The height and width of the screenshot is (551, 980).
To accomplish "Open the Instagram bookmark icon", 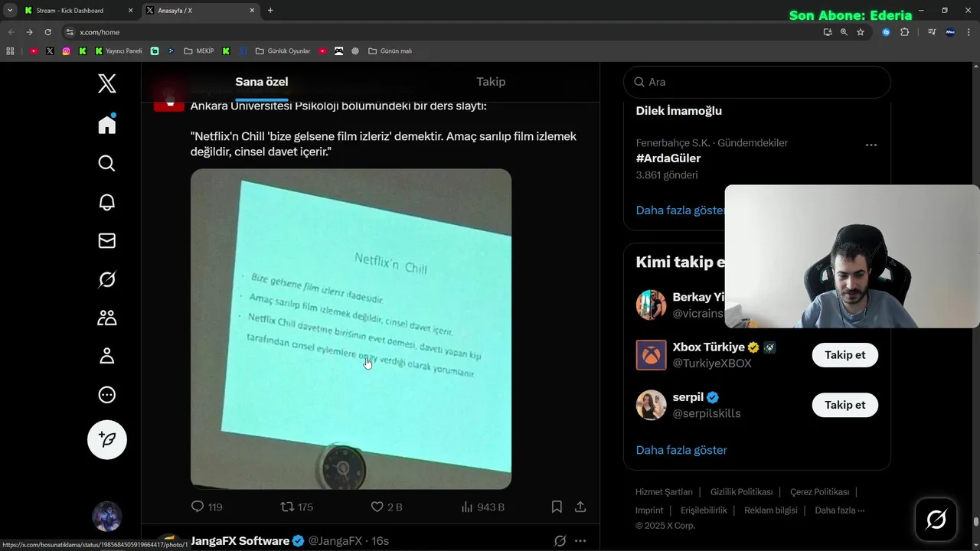I will click(x=67, y=51).
